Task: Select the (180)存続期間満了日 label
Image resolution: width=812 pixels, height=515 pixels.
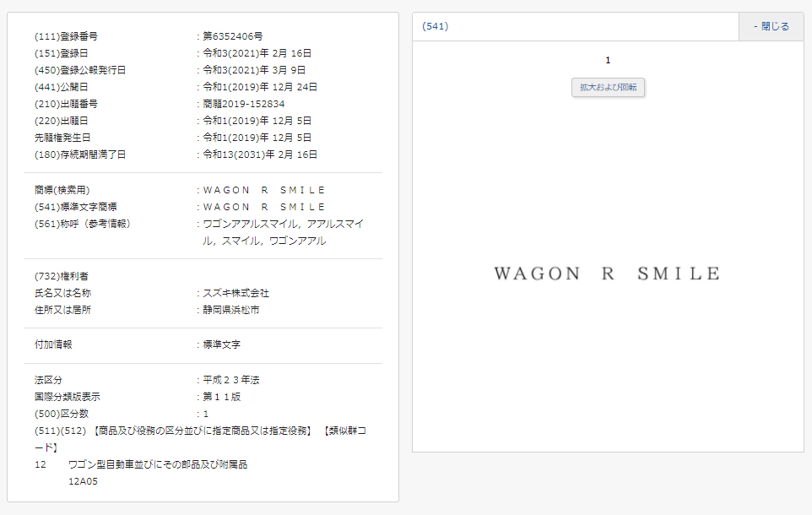Action: pyautogui.click(x=79, y=154)
